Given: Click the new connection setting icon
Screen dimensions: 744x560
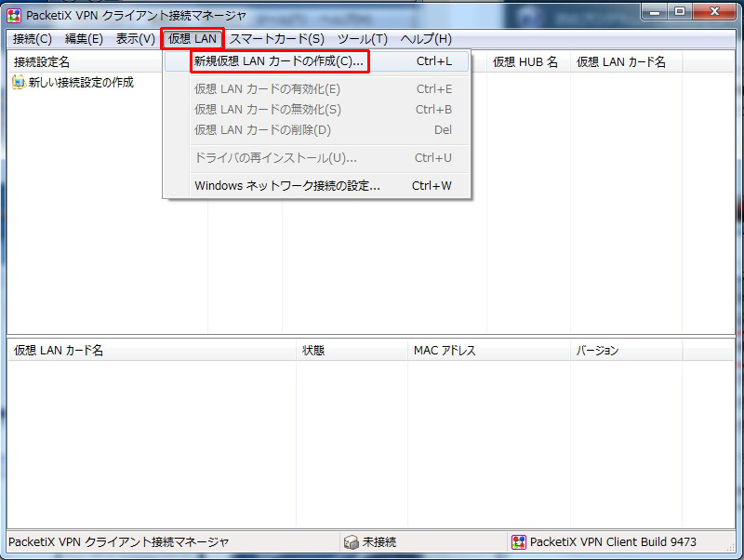Looking at the screenshot, I should [x=19, y=83].
